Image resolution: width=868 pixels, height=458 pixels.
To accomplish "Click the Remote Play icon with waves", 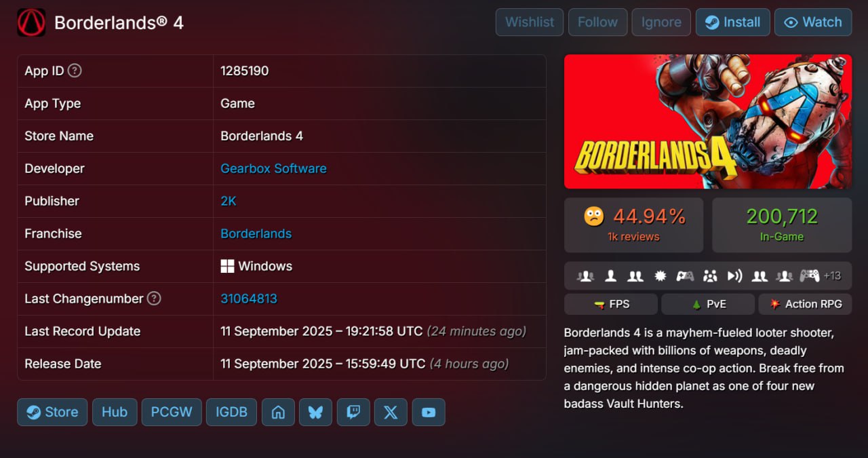I will pos(735,276).
